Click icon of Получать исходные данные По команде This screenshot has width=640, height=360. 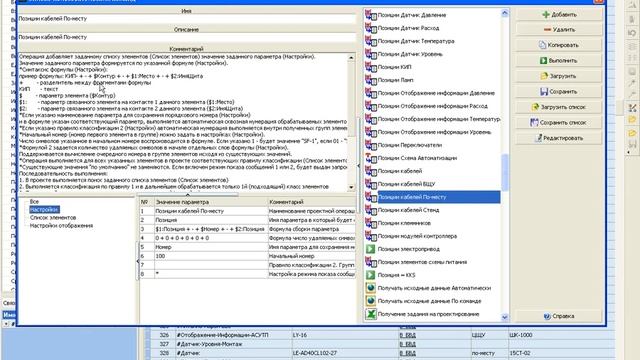pos(371,301)
